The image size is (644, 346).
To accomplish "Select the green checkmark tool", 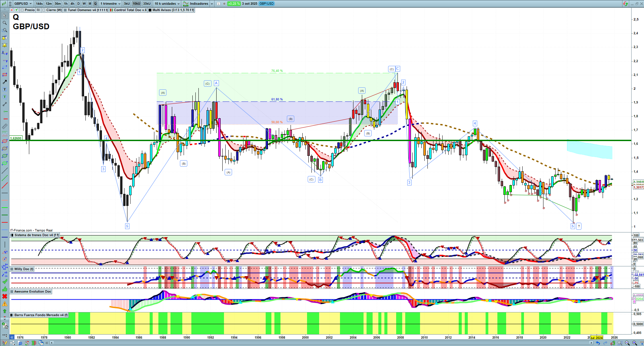I will (5, 282).
